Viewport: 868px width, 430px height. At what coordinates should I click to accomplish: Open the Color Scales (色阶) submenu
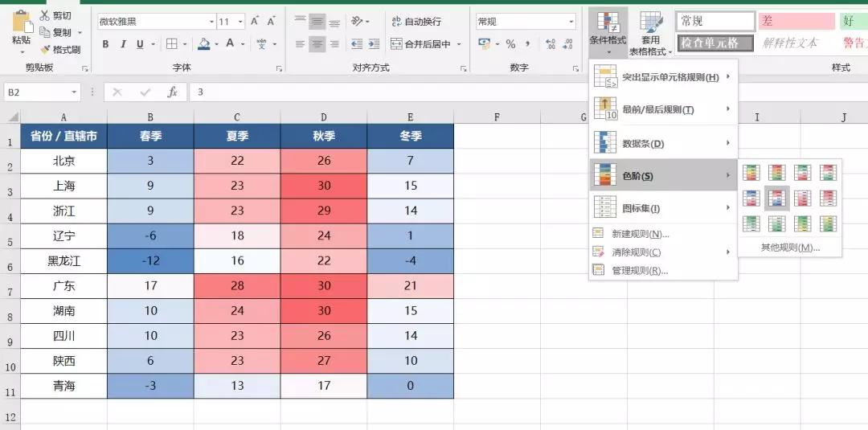(x=662, y=175)
